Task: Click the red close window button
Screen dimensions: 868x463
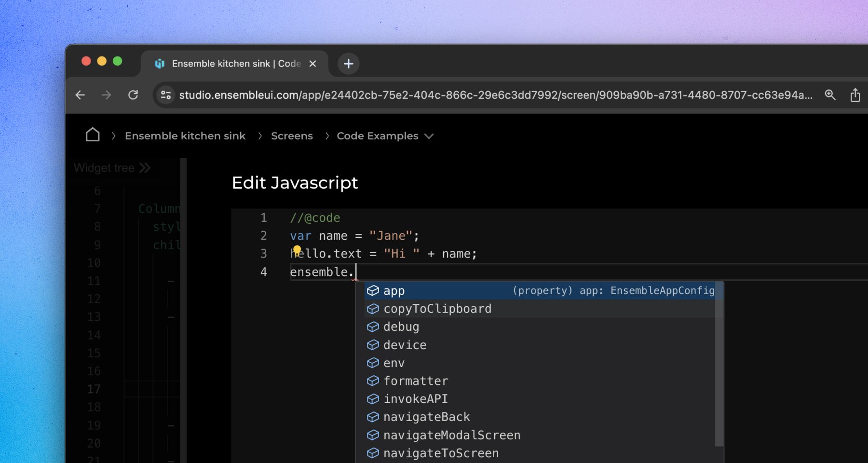Action: click(x=86, y=61)
